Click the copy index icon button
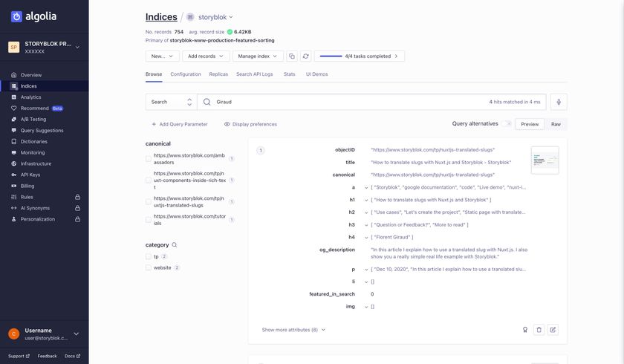The image size is (624, 364). point(292,56)
